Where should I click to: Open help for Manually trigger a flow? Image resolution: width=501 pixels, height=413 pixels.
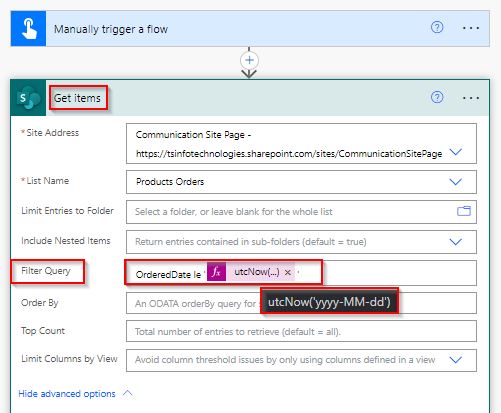click(x=437, y=27)
